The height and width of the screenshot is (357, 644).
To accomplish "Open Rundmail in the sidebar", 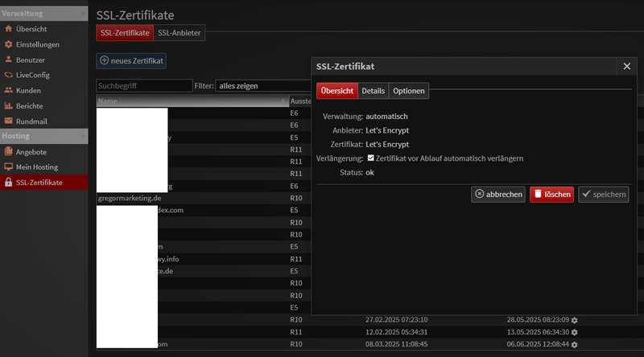I will pos(31,121).
